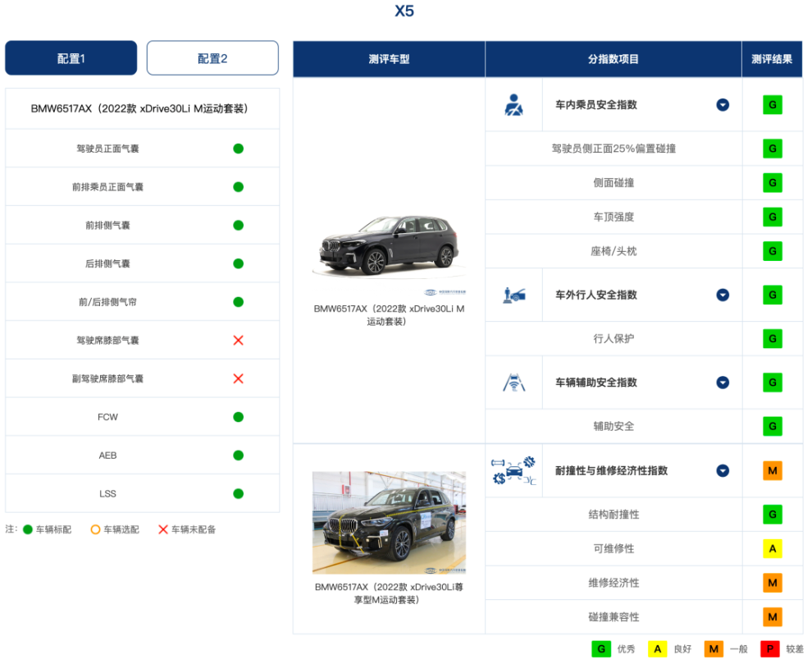Click the G rating for 驾驶员侧正面25%偏置碰撞
The height and width of the screenshot is (664, 812).
(773, 149)
